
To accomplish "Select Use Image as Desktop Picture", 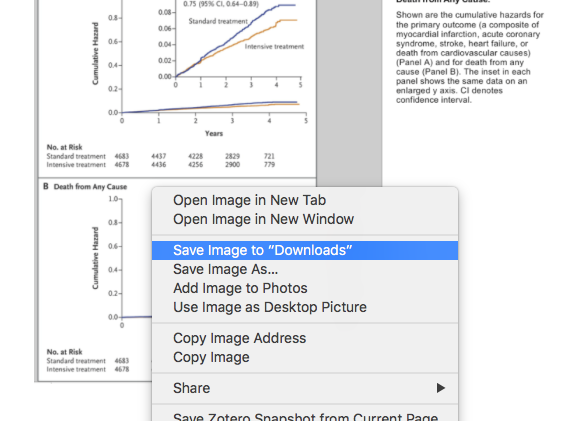I will coord(305,307).
